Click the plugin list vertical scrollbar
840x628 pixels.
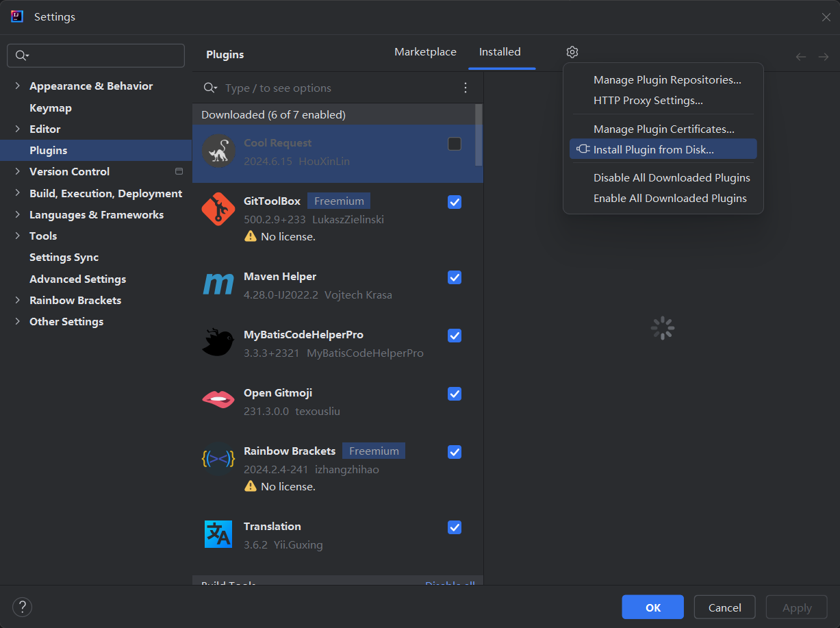click(479, 134)
